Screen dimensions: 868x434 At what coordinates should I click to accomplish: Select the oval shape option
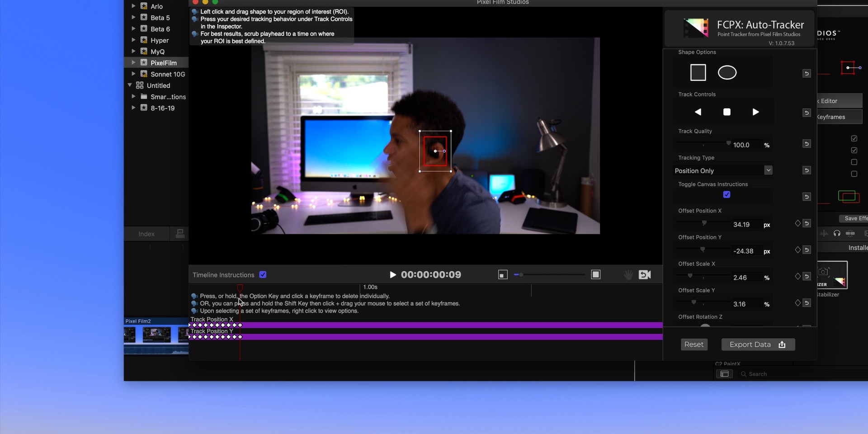click(727, 72)
